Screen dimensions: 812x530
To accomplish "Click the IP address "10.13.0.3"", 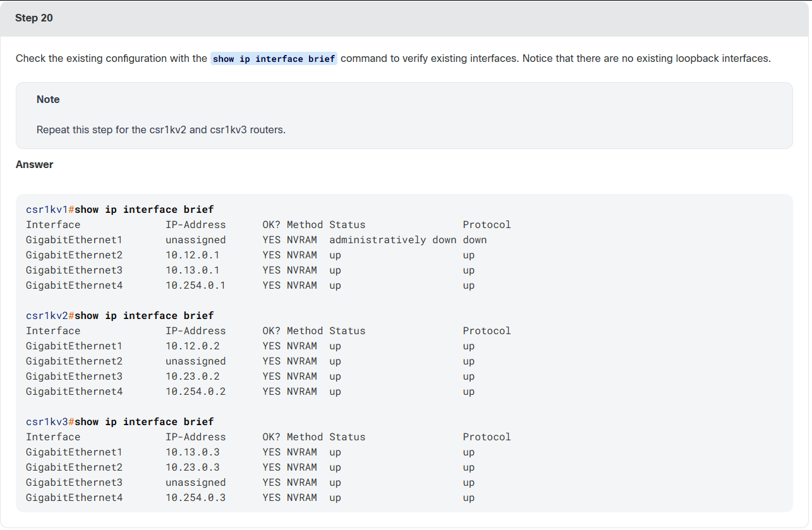I will click(193, 452).
